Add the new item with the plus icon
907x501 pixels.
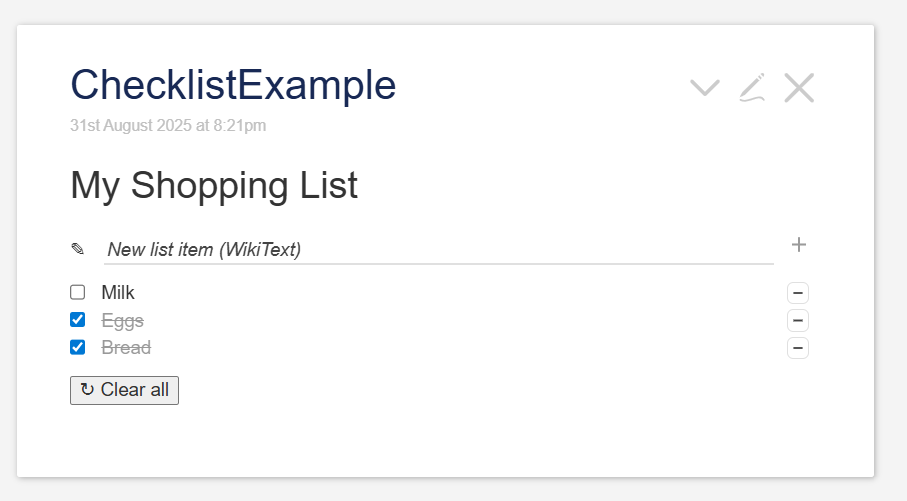798,245
